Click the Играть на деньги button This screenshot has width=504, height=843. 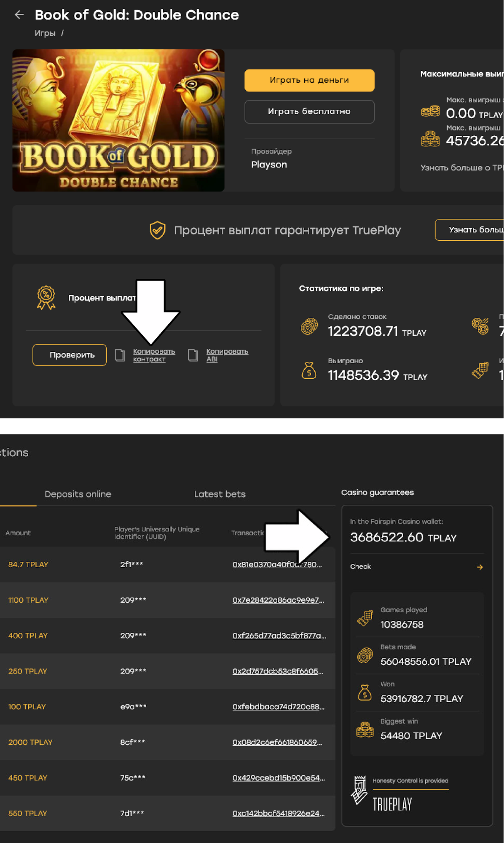309,80
